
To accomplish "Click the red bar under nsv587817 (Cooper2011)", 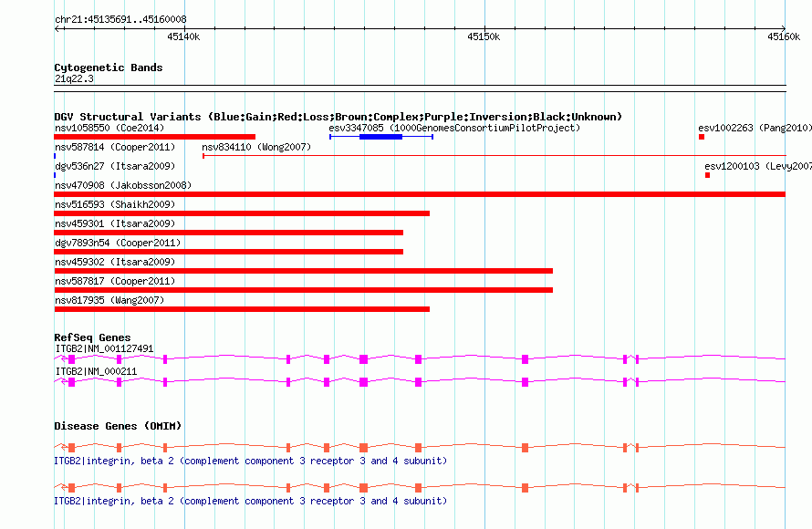I will tap(304, 290).
